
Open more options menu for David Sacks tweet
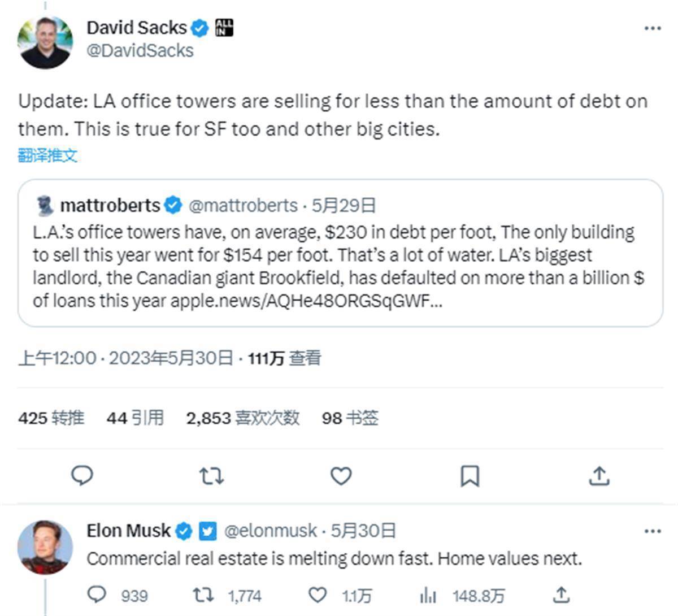pos(653,28)
